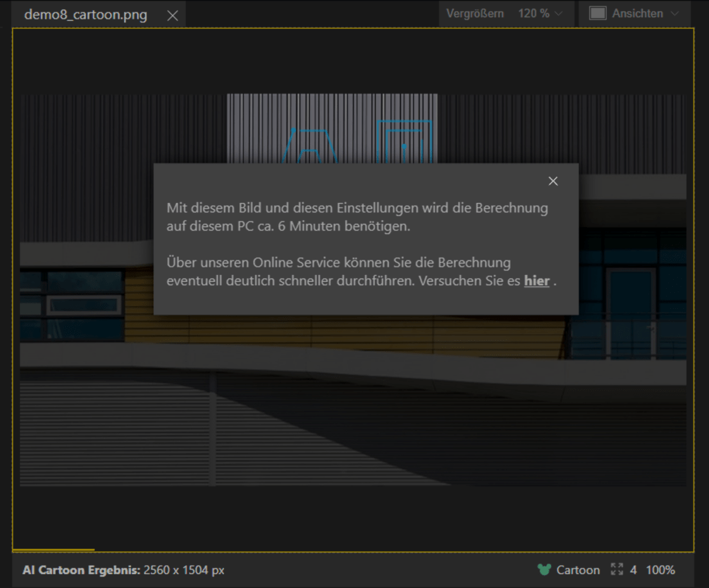Viewport: 709px width, 588px height.
Task: Click the 100% value in status bar
Action: (660, 570)
